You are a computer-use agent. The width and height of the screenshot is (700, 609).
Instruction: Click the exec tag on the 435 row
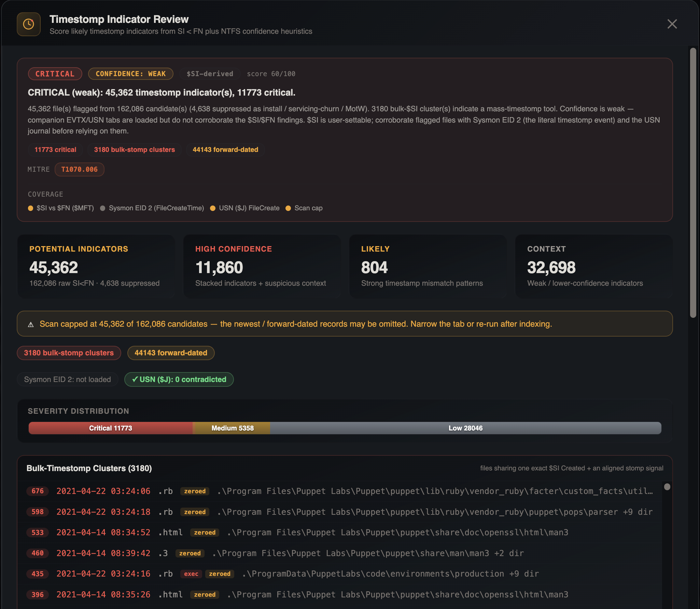[x=191, y=574]
